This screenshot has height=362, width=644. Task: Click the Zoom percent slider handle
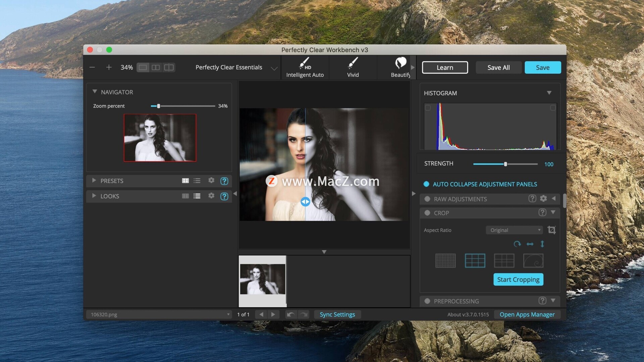coord(159,106)
